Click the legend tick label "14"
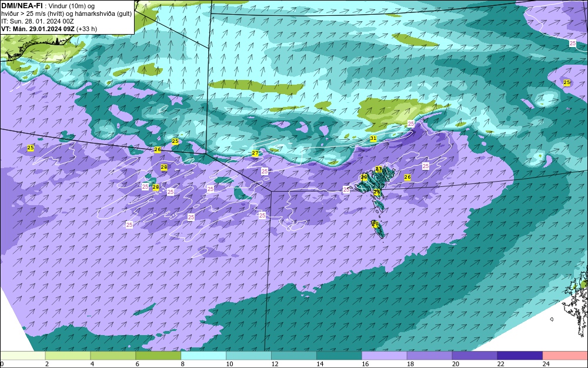Image resolution: width=588 pixels, height=368 pixels. click(320, 364)
